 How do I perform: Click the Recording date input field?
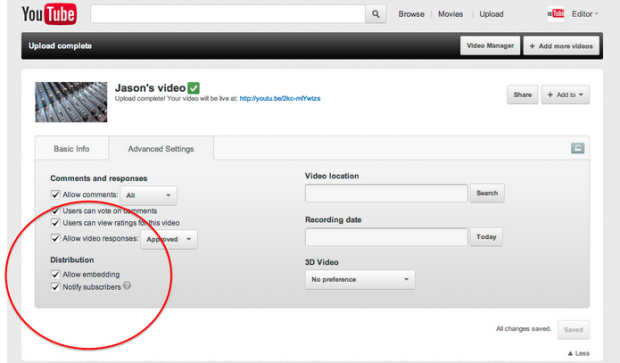pos(386,237)
